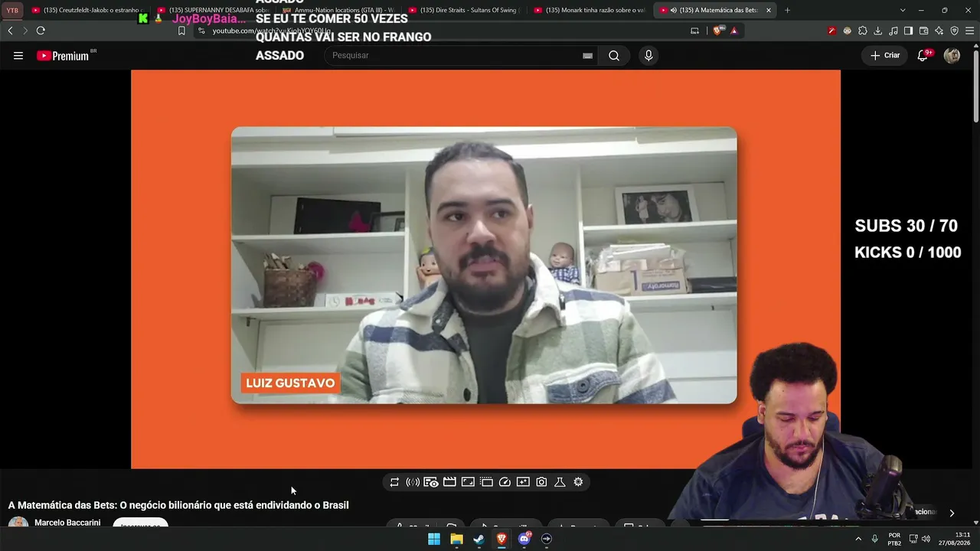This screenshot has width=980, height=551.
Task: Click the video title A Matemática das Bets
Action: pyautogui.click(x=178, y=505)
